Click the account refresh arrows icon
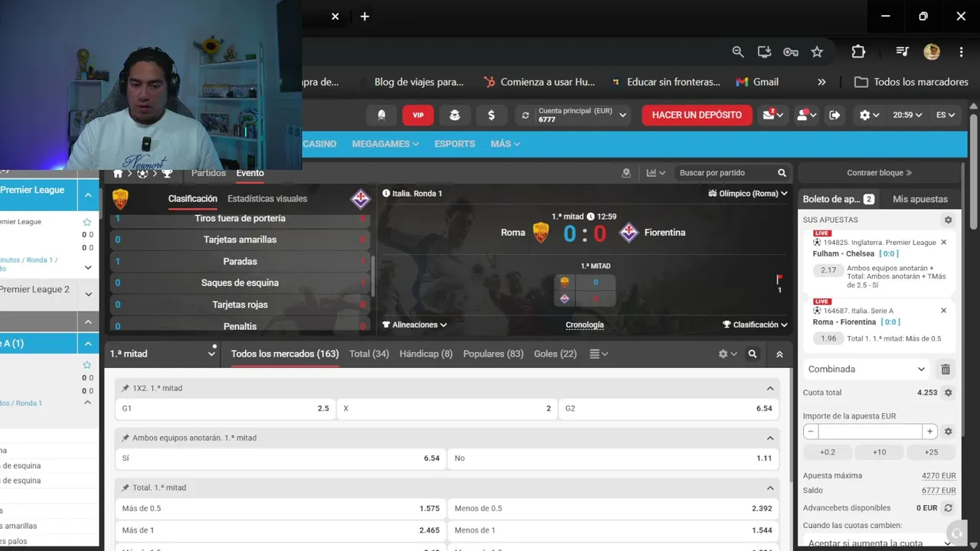 525,116
